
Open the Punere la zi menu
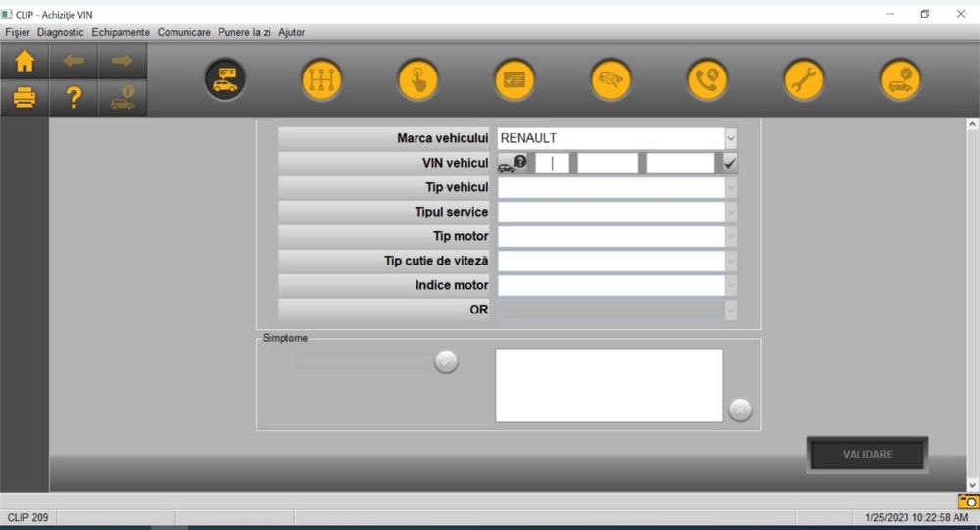[244, 32]
